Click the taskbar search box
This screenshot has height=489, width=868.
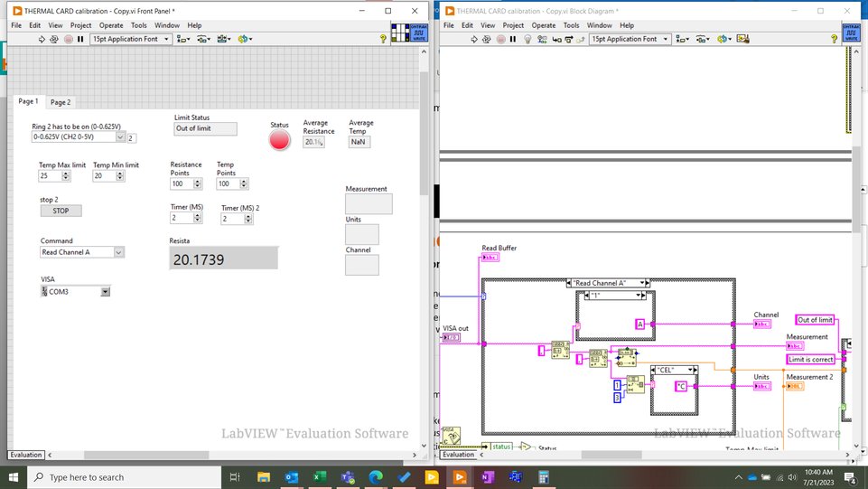click(x=124, y=477)
